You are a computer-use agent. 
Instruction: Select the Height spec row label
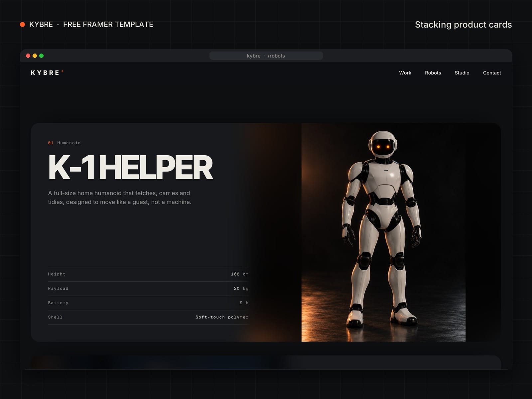click(x=57, y=274)
